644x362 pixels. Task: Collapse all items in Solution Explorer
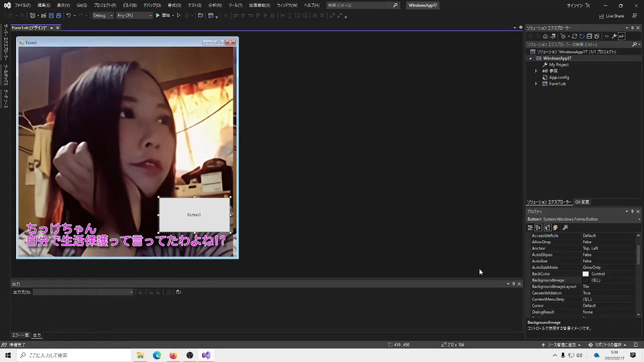point(590,36)
